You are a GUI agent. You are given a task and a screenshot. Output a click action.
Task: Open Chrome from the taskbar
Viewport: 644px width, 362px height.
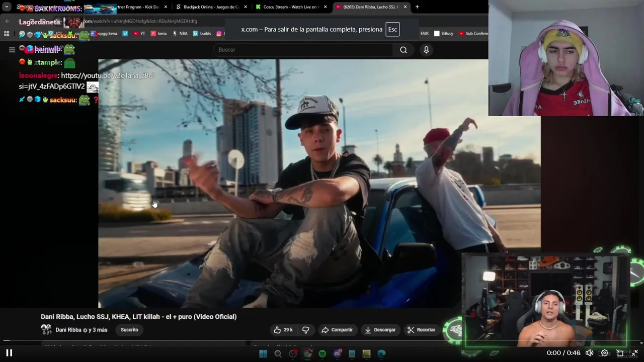click(307, 353)
